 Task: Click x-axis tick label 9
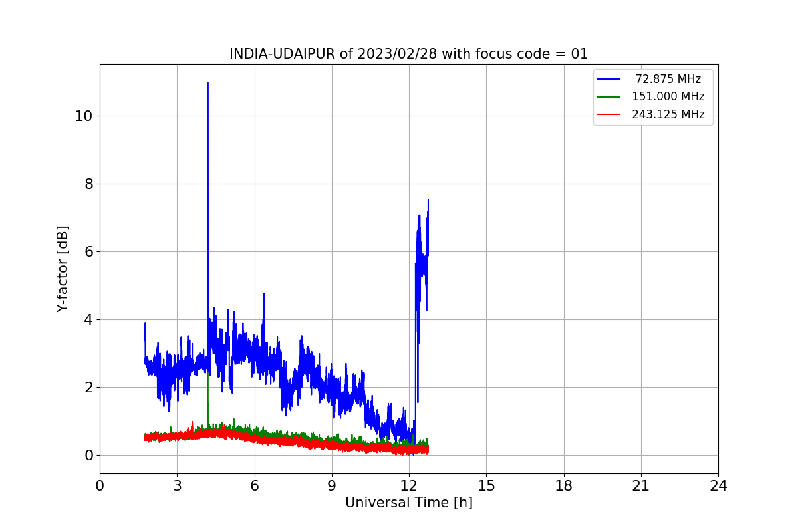point(332,486)
